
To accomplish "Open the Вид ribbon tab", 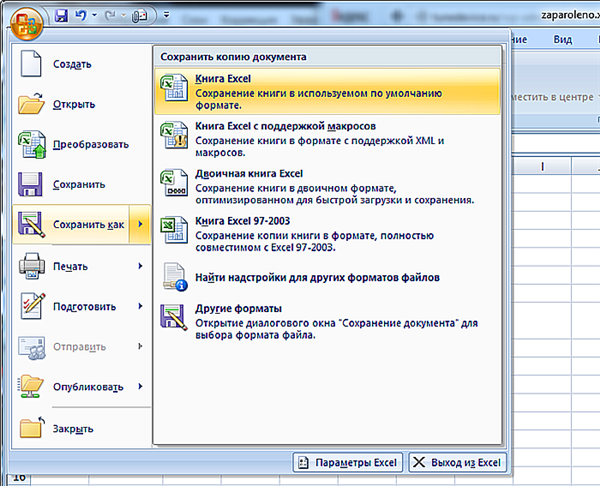I will 562,39.
